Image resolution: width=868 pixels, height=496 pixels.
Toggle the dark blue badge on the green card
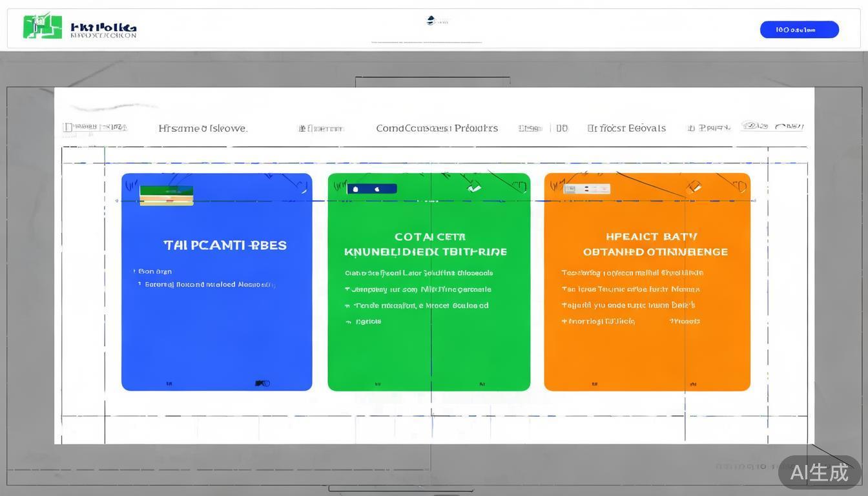coord(371,189)
